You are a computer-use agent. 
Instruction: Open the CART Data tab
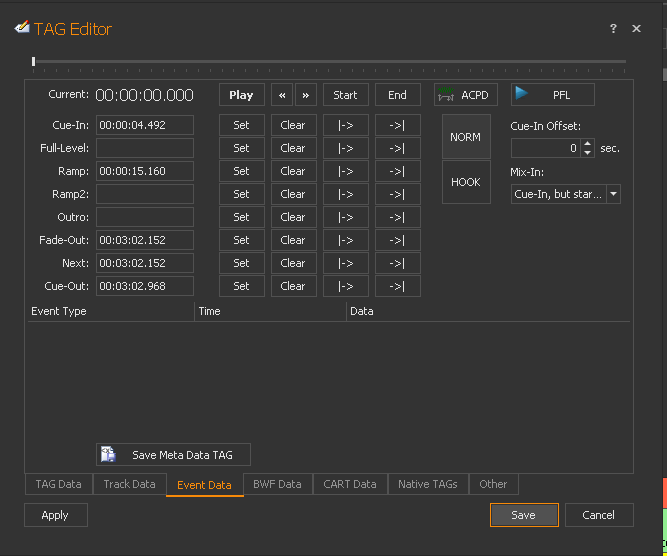click(x=350, y=484)
